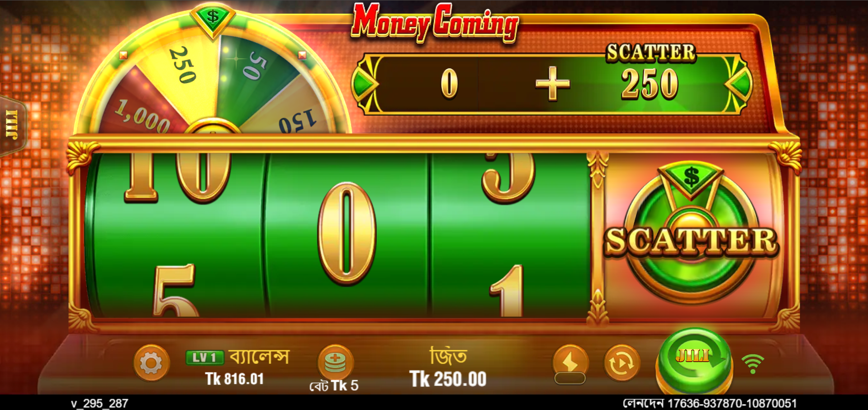Click the middle reel showing 0

click(x=347, y=235)
